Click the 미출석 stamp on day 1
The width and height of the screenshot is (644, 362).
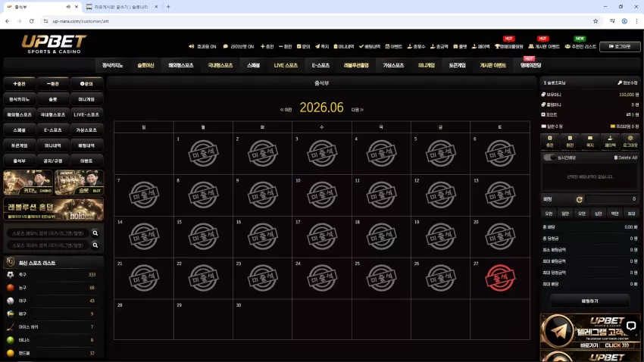pos(203,153)
